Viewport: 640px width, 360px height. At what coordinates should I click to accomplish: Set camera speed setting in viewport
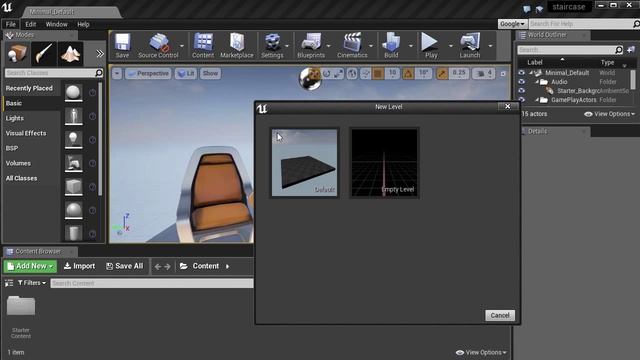pyautogui.click(x=484, y=73)
